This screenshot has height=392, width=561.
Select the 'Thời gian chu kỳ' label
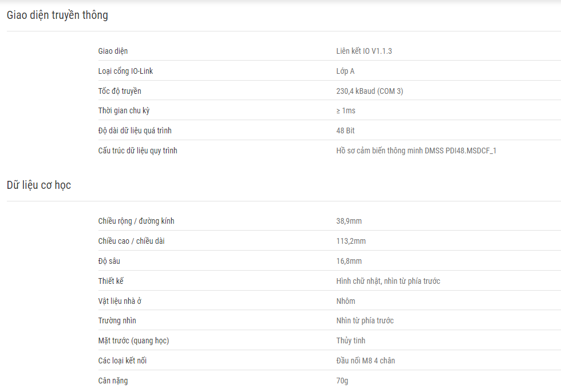[x=124, y=110]
